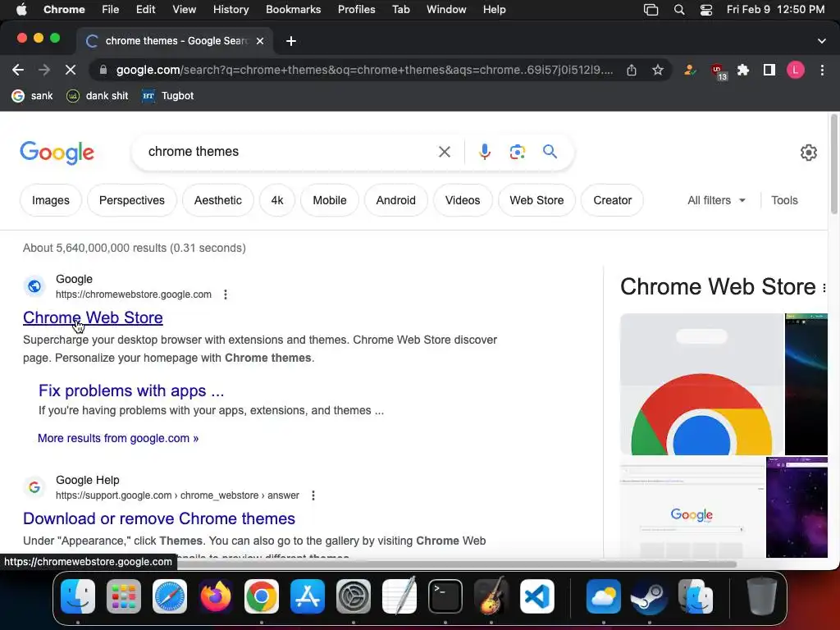Close the chrome themes tab
Image resolution: width=840 pixels, height=630 pixels.
(x=260, y=41)
